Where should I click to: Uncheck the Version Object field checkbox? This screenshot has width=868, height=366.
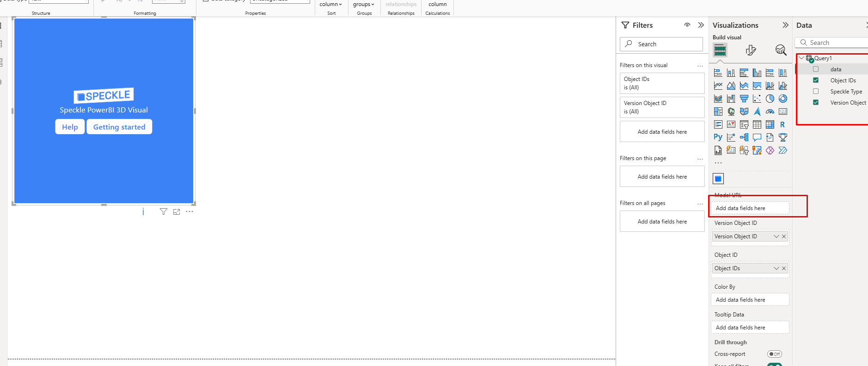pyautogui.click(x=816, y=102)
